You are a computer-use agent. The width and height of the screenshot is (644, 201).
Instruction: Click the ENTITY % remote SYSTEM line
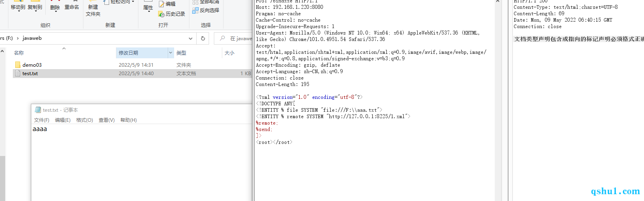click(333, 117)
